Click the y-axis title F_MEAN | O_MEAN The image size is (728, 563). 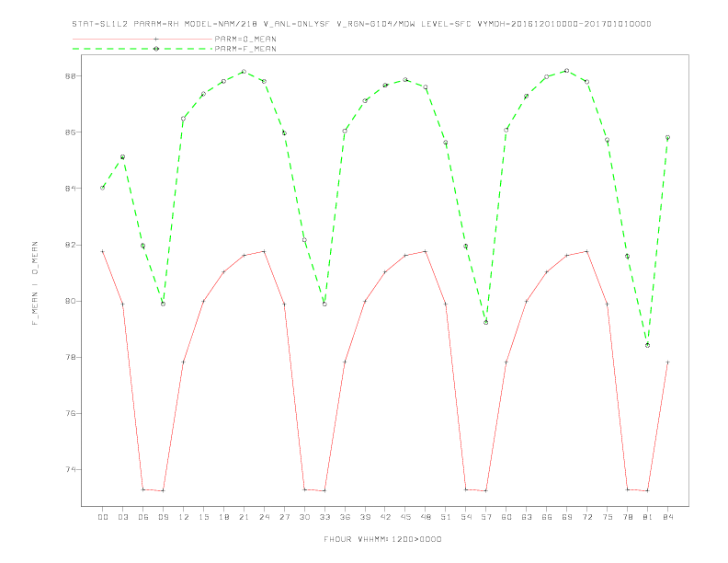coord(35,283)
